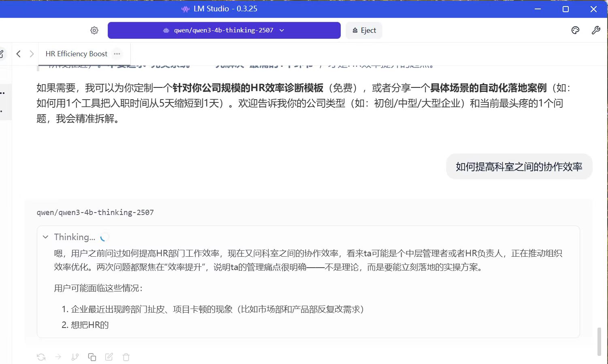Click the user message bubble "如何提高科室之间的协作效率"

519,166
